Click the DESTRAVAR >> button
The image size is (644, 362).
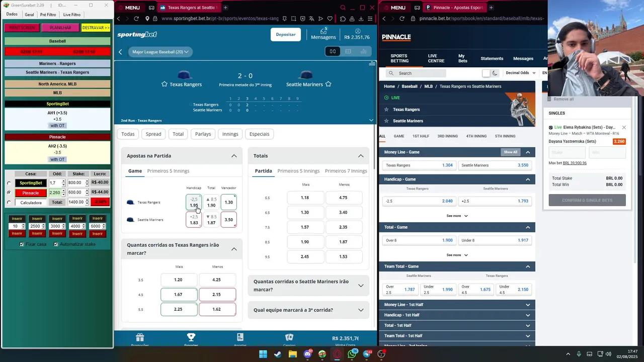96,28
